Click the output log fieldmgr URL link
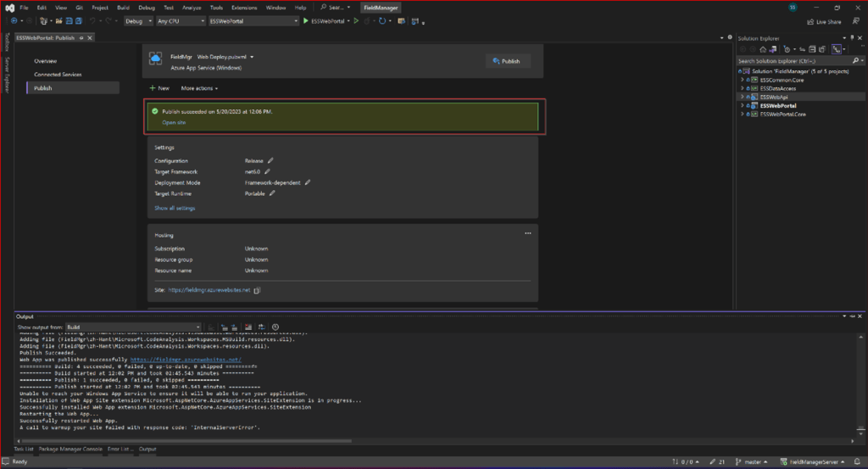868x469 pixels. pyautogui.click(x=186, y=360)
